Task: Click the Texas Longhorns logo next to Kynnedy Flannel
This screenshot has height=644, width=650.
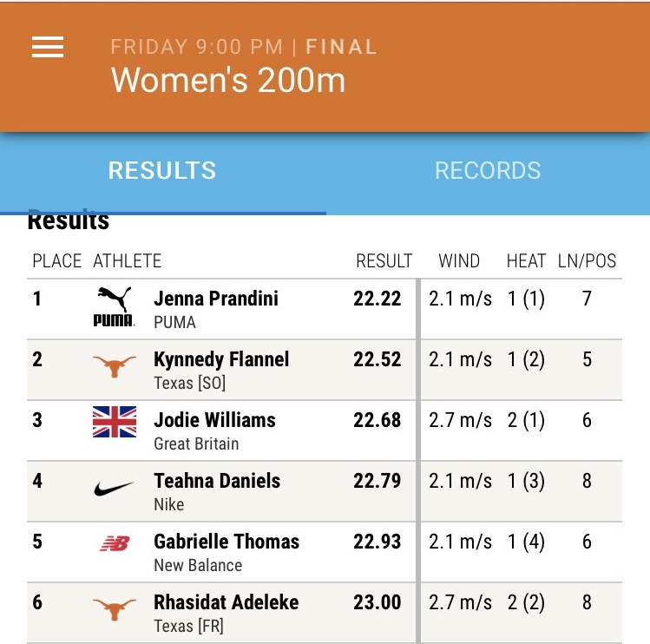Action: point(115,366)
